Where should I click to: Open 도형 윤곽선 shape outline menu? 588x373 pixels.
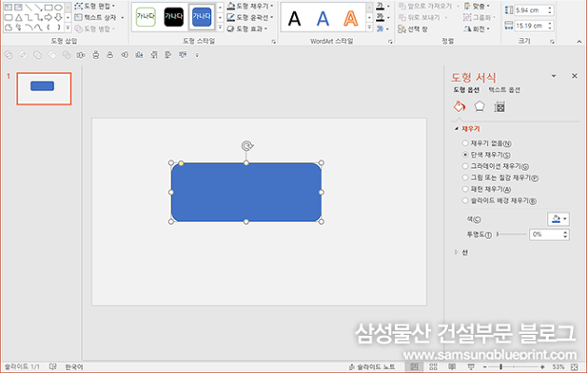(250, 17)
